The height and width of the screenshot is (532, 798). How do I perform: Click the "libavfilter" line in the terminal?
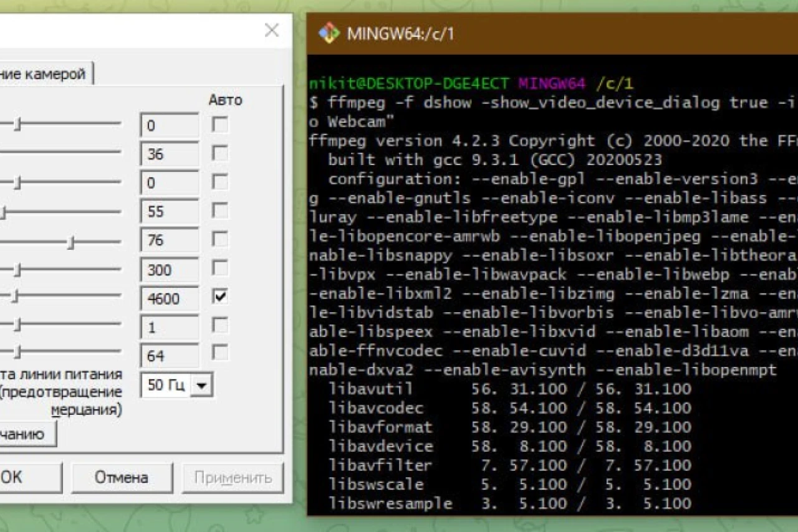[x=510, y=465]
